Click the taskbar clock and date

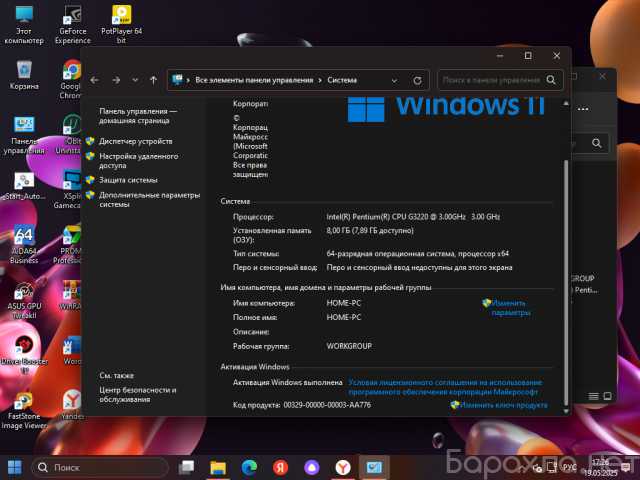click(x=601, y=467)
